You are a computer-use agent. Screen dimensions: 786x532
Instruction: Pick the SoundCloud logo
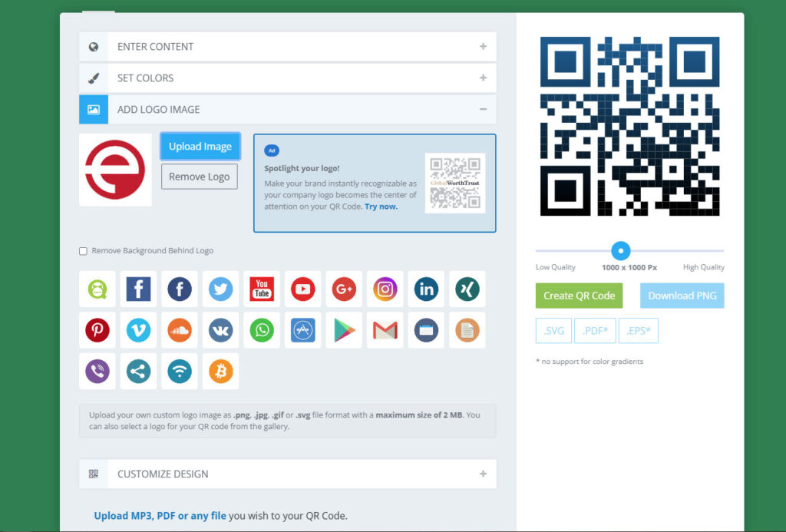180,330
